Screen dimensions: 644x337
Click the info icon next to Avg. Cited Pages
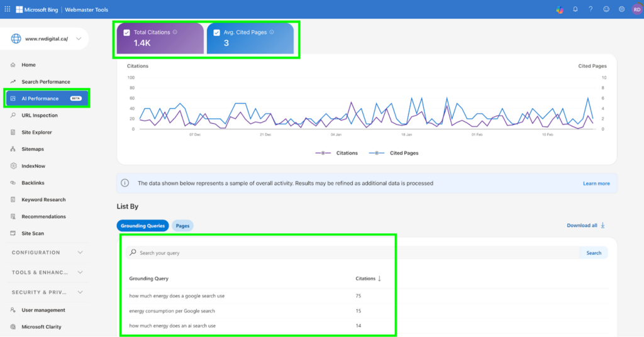[x=272, y=32]
